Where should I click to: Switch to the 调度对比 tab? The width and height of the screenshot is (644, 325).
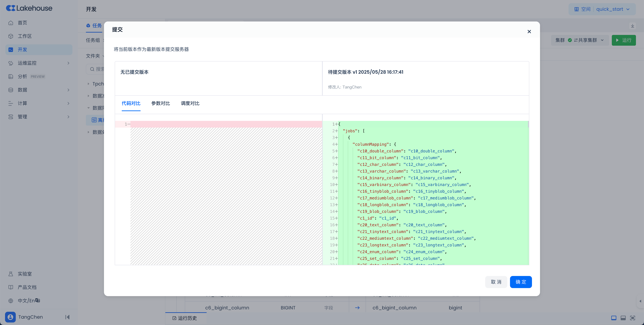190,103
